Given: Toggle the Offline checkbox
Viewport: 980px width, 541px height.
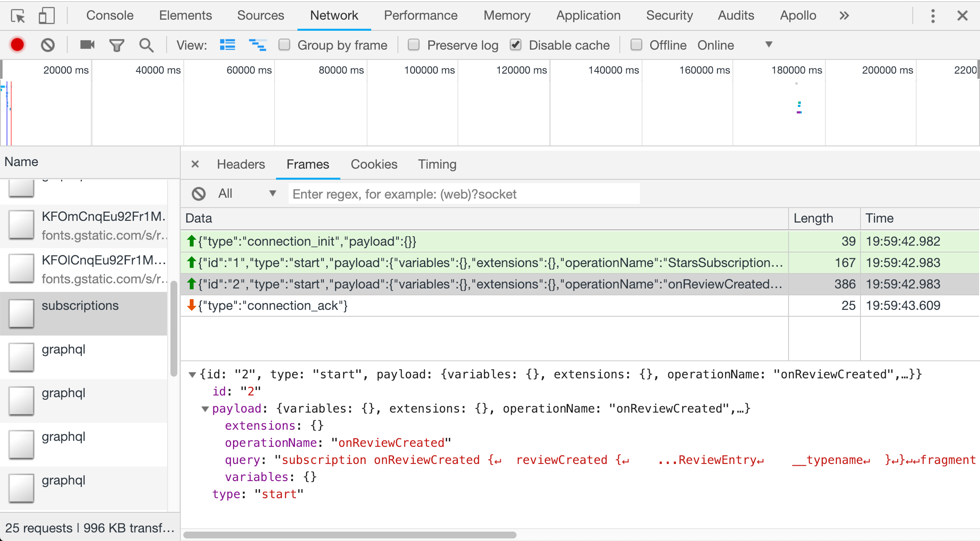Looking at the screenshot, I should 636,45.
